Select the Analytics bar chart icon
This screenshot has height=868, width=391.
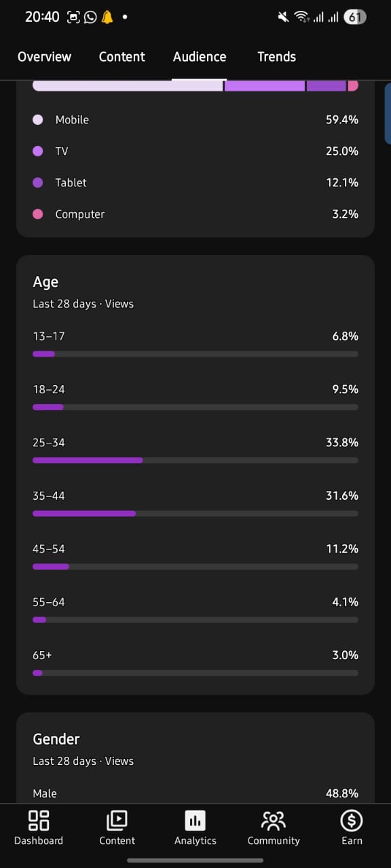click(x=195, y=821)
